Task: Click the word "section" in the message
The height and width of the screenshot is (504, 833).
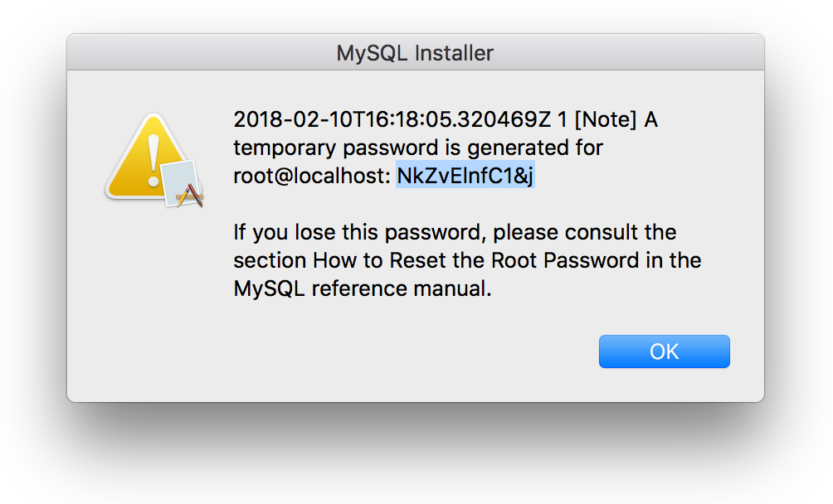Action: coord(270,260)
